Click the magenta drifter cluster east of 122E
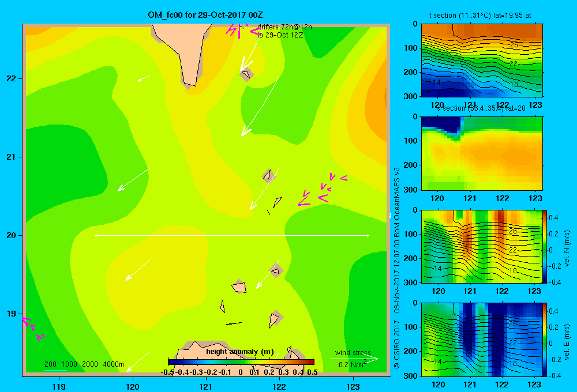577x392 pixels. 322,190
